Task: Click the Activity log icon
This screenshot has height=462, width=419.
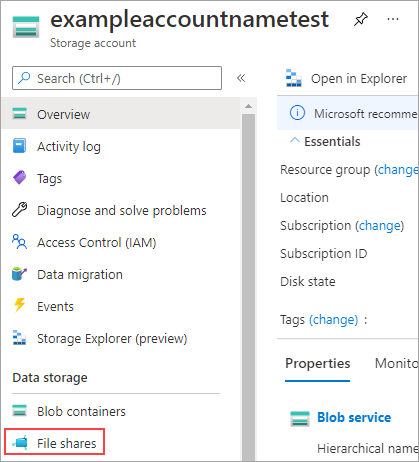Action: [19, 146]
